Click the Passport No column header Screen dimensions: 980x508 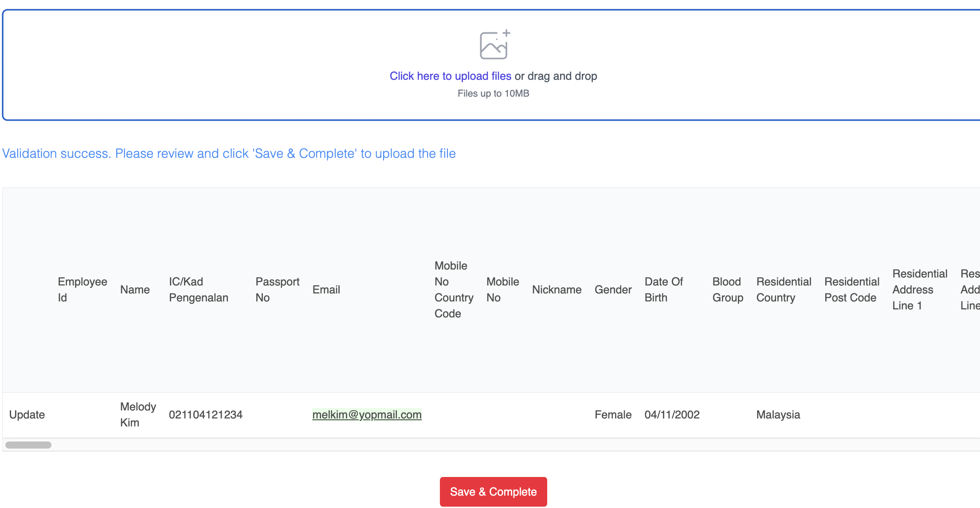click(x=277, y=289)
